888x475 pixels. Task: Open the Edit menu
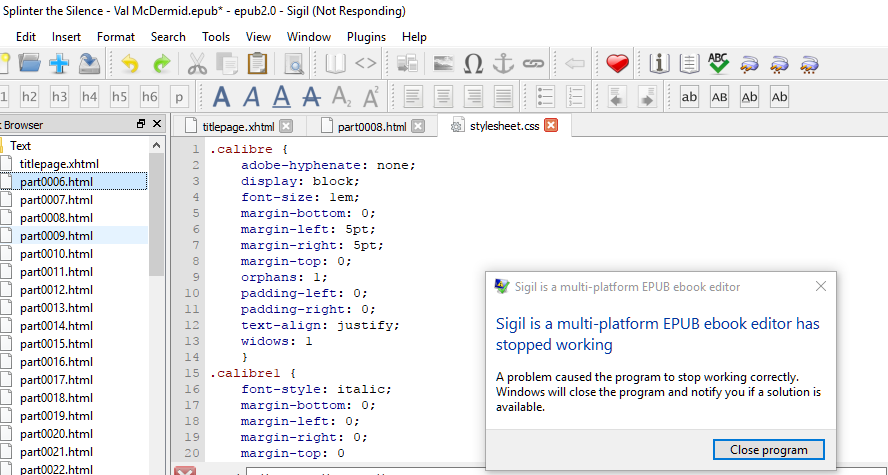coord(25,37)
